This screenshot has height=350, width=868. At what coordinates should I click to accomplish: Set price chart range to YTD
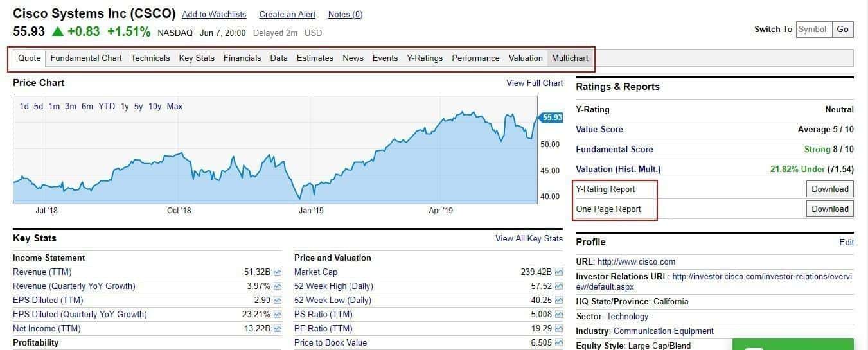pyautogui.click(x=107, y=107)
